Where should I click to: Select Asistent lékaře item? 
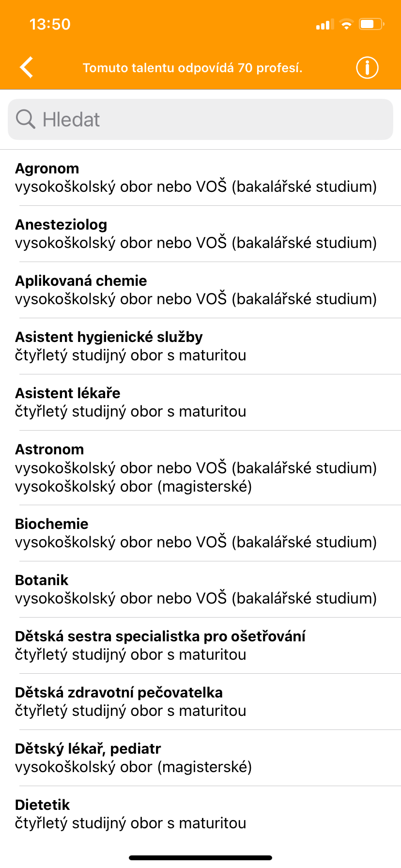point(200,403)
